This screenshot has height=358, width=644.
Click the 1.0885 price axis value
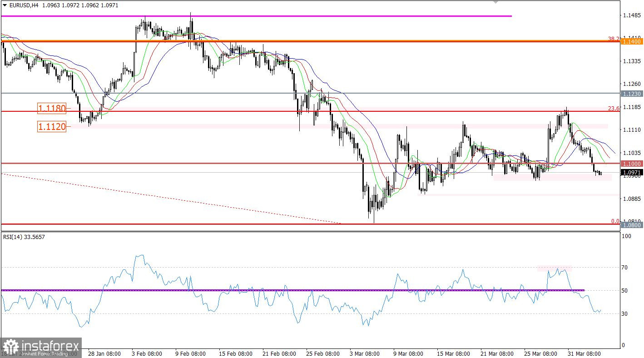pyautogui.click(x=632, y=199)
